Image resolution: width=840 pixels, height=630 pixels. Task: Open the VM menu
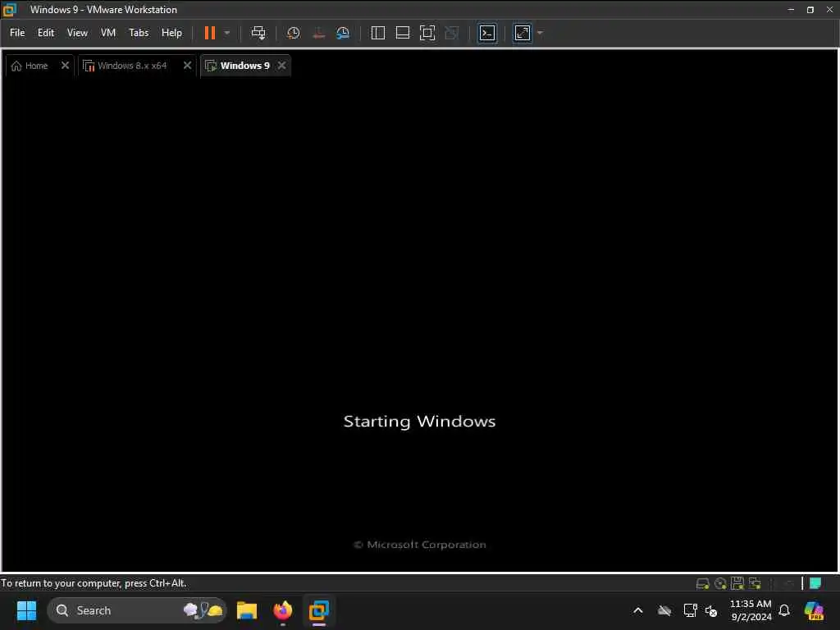[108, 33]
